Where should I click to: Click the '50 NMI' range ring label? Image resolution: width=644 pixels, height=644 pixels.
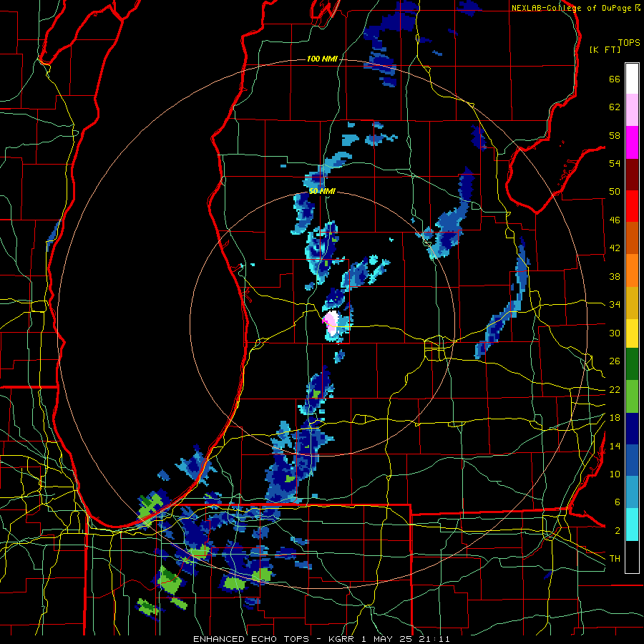(x=322, y=191)
